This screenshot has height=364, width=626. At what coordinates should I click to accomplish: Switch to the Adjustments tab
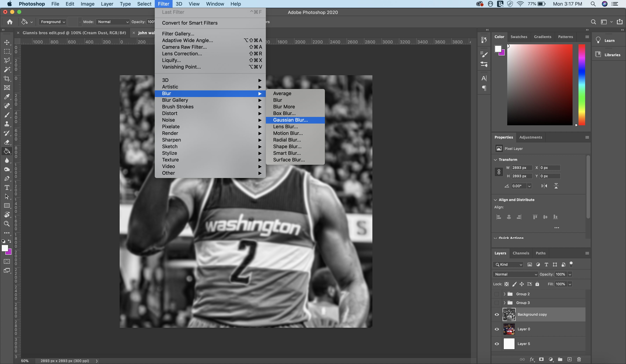tap(531, 137)
